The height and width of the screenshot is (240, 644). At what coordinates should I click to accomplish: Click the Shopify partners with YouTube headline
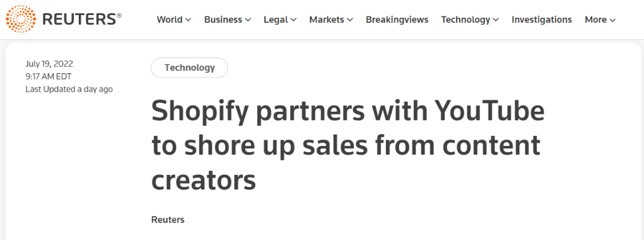pyautogui.click(x=348, y=146)
